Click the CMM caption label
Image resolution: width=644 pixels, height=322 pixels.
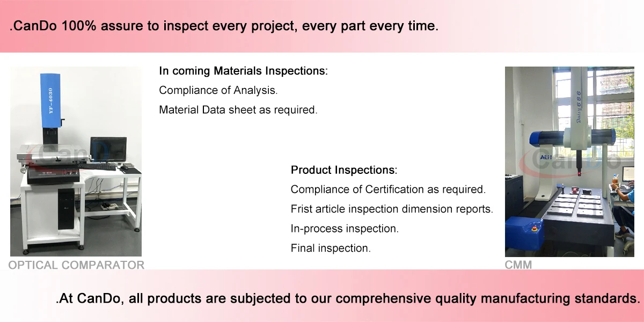coord(518,265)
